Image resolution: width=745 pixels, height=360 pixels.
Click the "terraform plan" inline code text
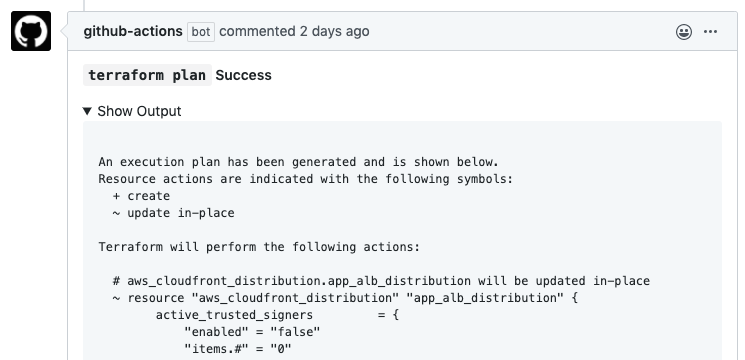tap(147, 75)
